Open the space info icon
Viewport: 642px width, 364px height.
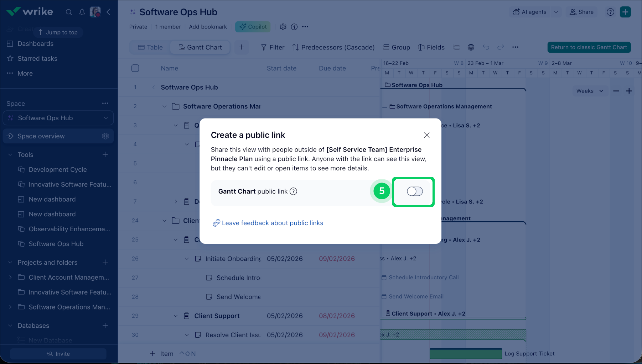point(294,27)
